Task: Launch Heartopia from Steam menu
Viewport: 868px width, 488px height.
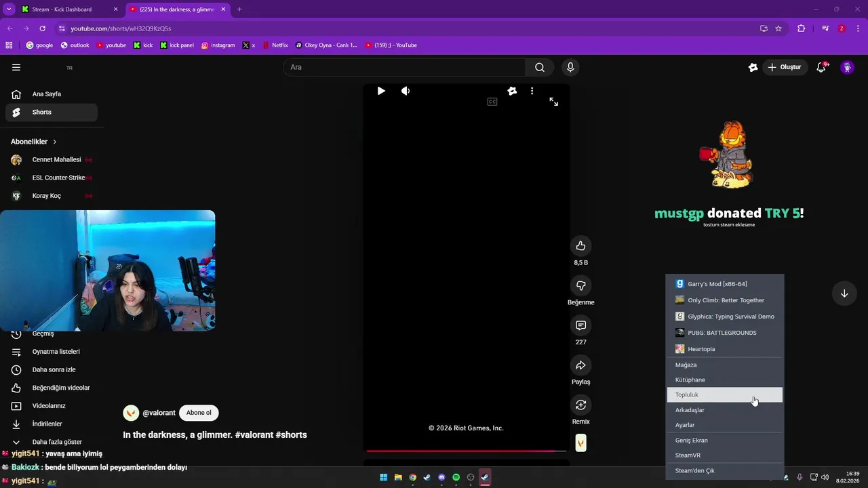Action: pyautogui.click(x=725, y=349)
